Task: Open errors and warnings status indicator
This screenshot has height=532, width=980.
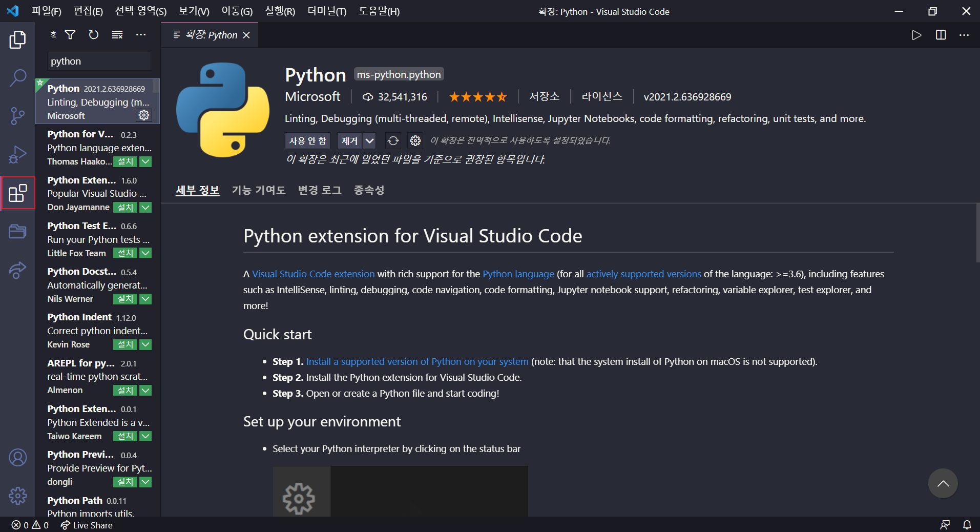Action: [x=30, y=525]
